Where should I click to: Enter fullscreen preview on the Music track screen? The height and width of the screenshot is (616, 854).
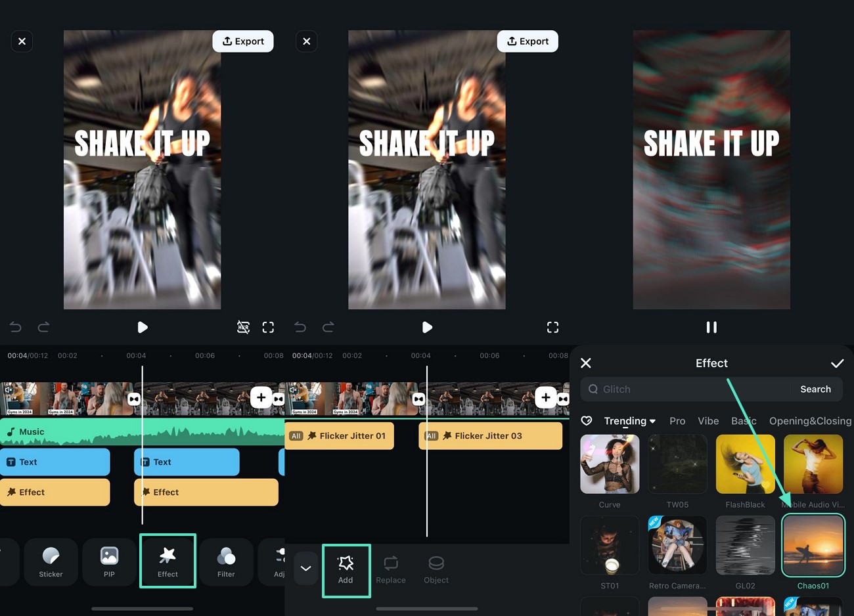(268, 327)
